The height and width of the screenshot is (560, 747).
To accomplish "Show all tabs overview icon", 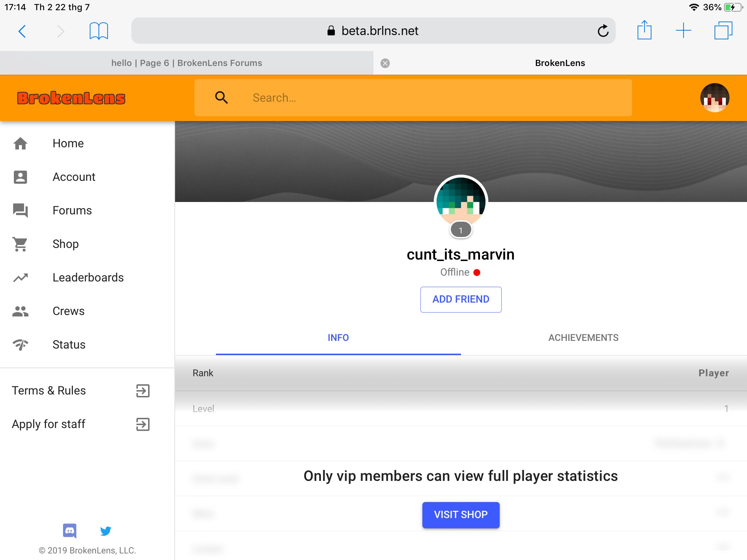I will 723,31.
